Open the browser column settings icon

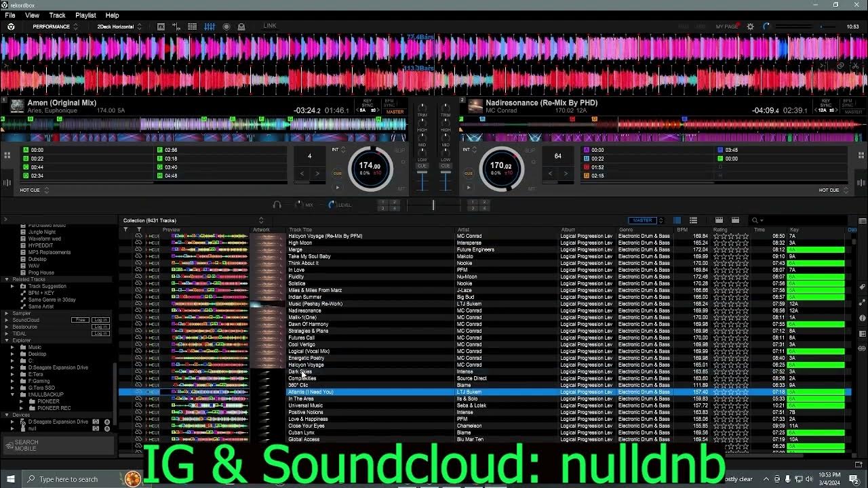[x=862, y=220]
